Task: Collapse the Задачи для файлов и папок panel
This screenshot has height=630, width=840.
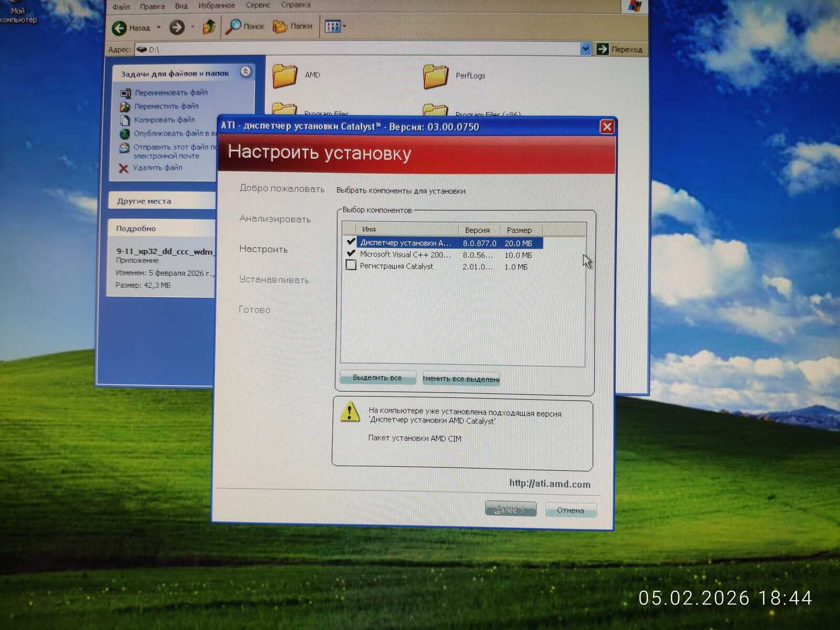Action: tap(246, 72)
